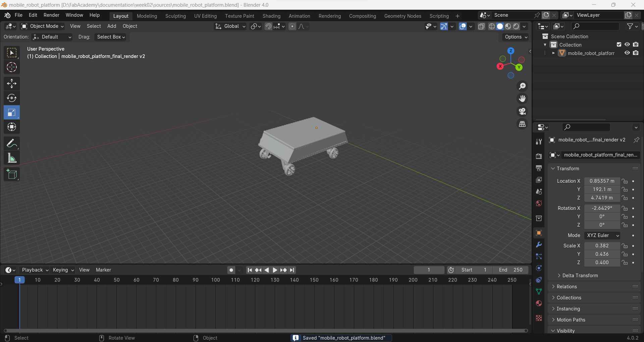Jump to the timeline end frame
Image resolution: width=644 pixels, height=342 pixels.
[x=292, y=270]
